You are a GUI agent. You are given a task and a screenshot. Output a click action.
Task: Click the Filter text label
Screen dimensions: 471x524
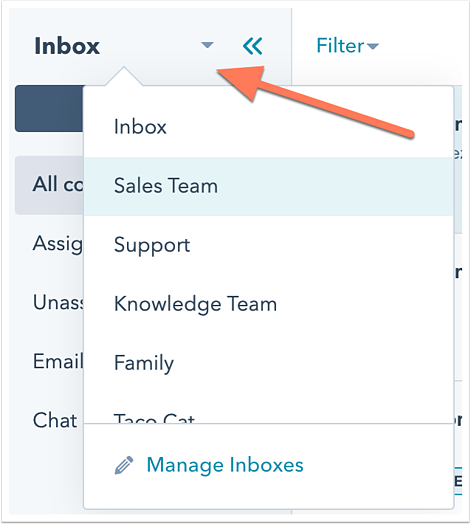click(x=340, y=46)
